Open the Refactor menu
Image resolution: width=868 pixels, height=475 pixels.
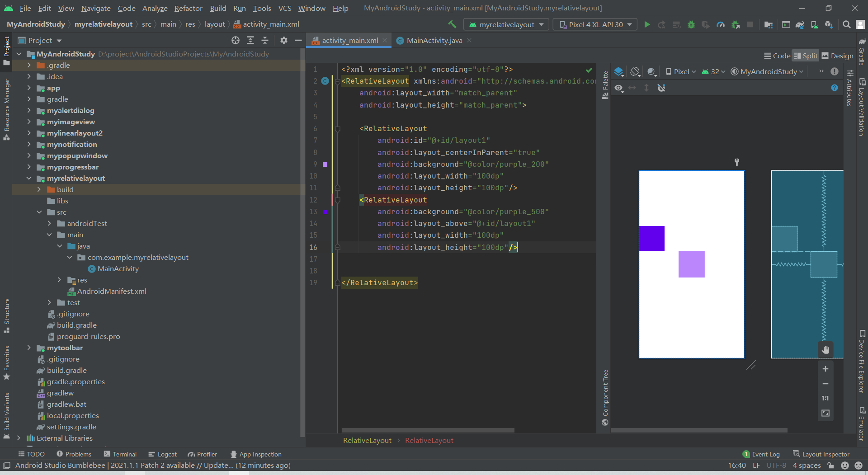pos(188,8)
